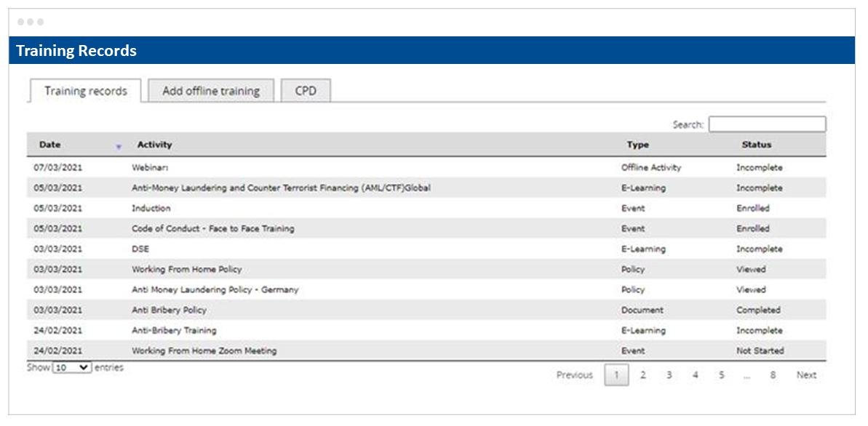Screen dimensions: 868x426
Task: Sort by the Activity column header
Action: 154,145
